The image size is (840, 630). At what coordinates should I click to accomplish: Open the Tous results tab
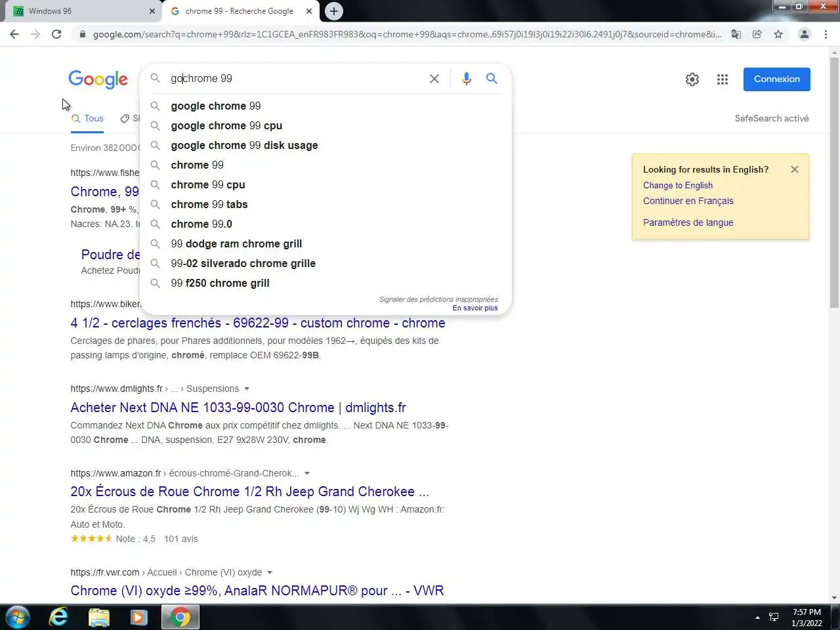(x=87, y=119)
